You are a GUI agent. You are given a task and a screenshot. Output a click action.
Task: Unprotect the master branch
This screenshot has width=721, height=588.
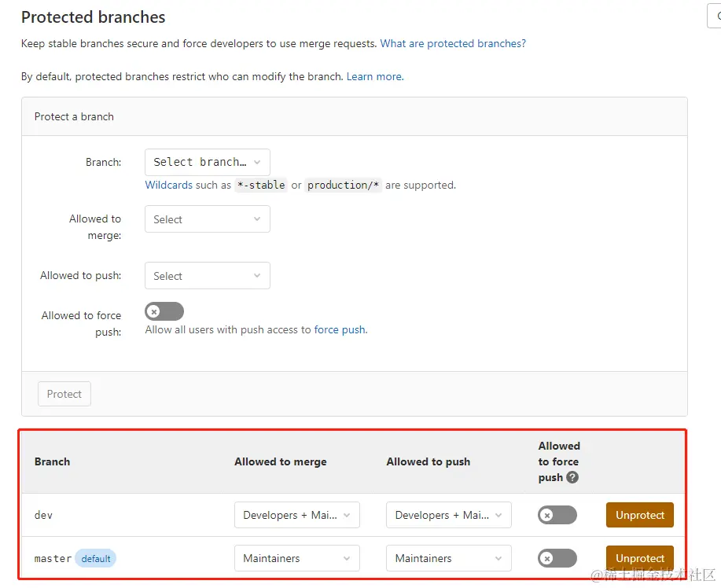click(x=640, y=558)
